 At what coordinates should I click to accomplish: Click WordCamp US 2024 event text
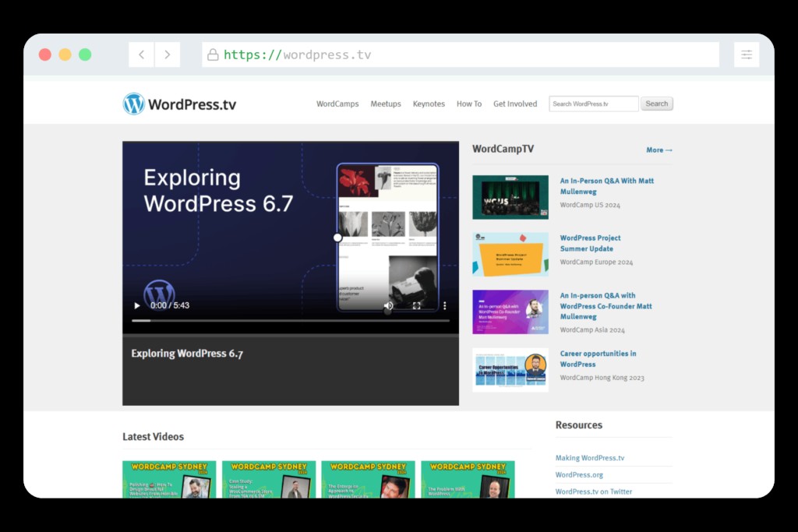590,205
